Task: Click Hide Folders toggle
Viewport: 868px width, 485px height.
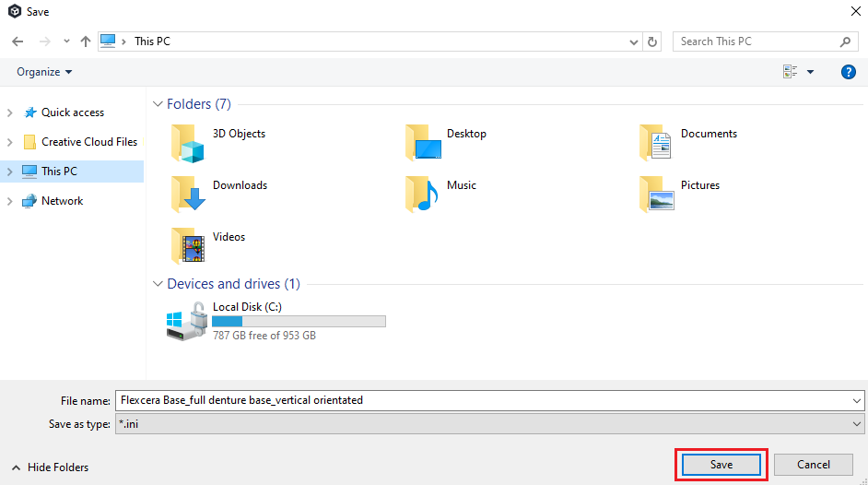Action: (51, 467)
